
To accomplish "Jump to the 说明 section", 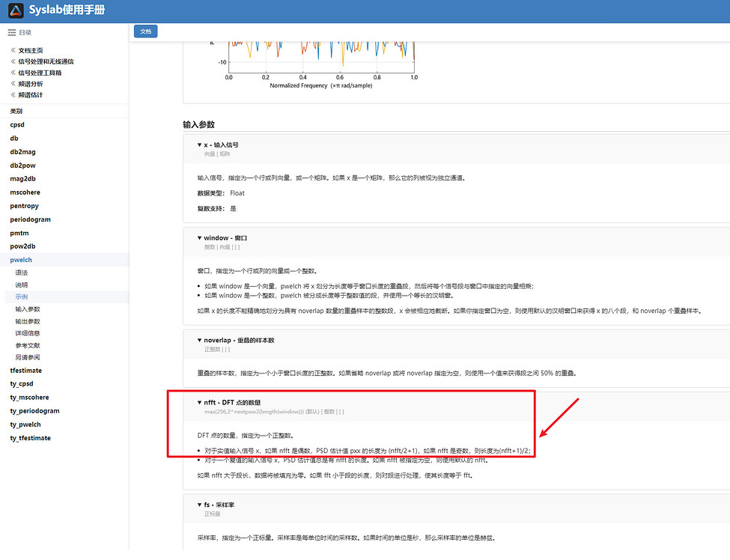I will 22,285.
